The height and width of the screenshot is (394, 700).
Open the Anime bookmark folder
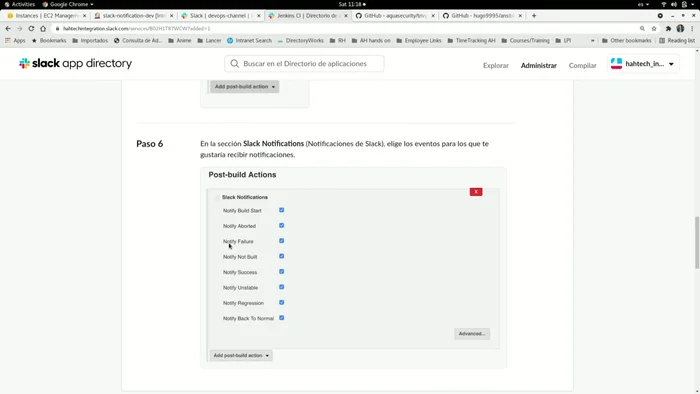click(x=179, y=41)
